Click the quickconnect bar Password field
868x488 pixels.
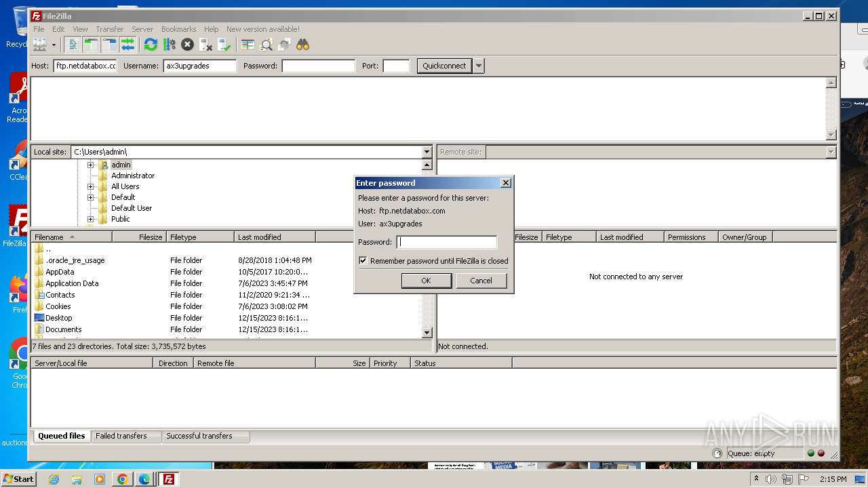click(318, 66)
